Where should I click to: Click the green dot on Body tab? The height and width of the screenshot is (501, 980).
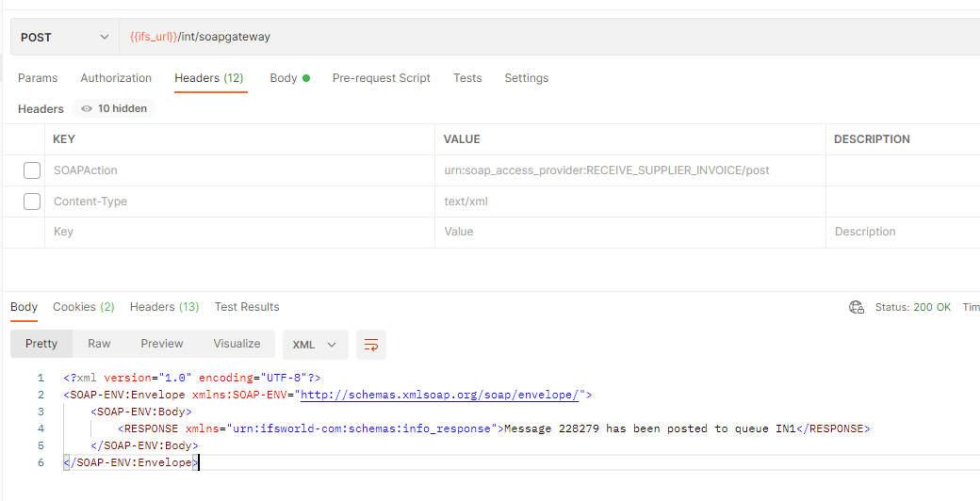[306, 78]
